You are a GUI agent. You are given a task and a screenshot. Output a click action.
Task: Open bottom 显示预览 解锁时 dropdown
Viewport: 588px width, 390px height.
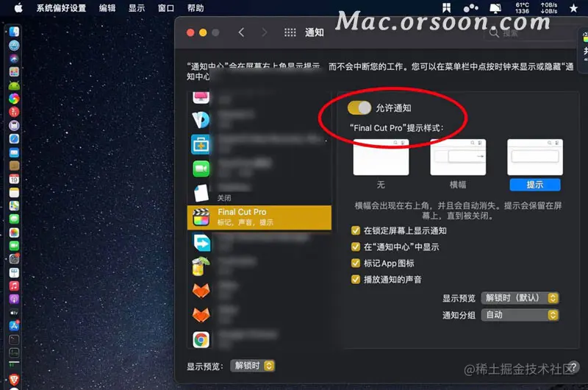[x=253, y=366]
